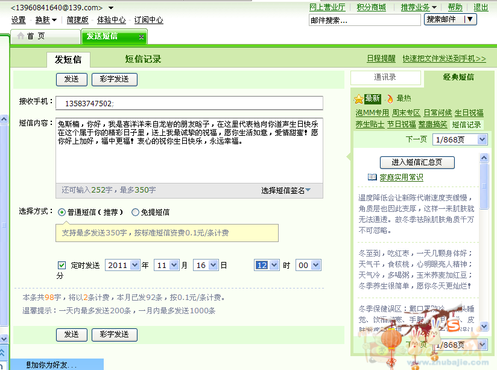The width and height of the screenshot is (497, 370).
Task: Open the 养生贴士 category link
Action: point(370,125)
